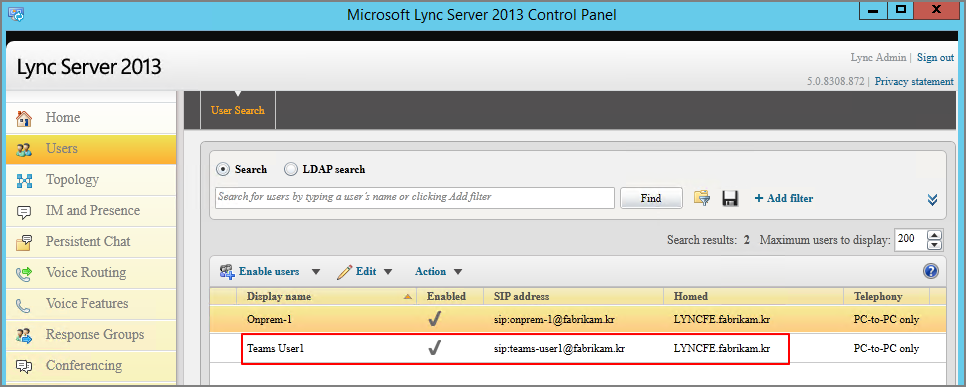Click the Add filter link

point(784,198)
